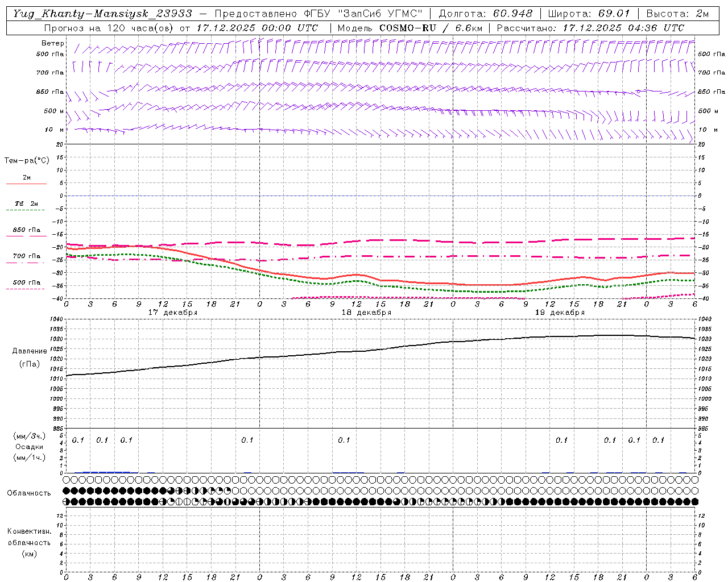The image size is (728, 582).
Task: Click the Тем-ра(°C) panel label
Action: coord(27,161)
